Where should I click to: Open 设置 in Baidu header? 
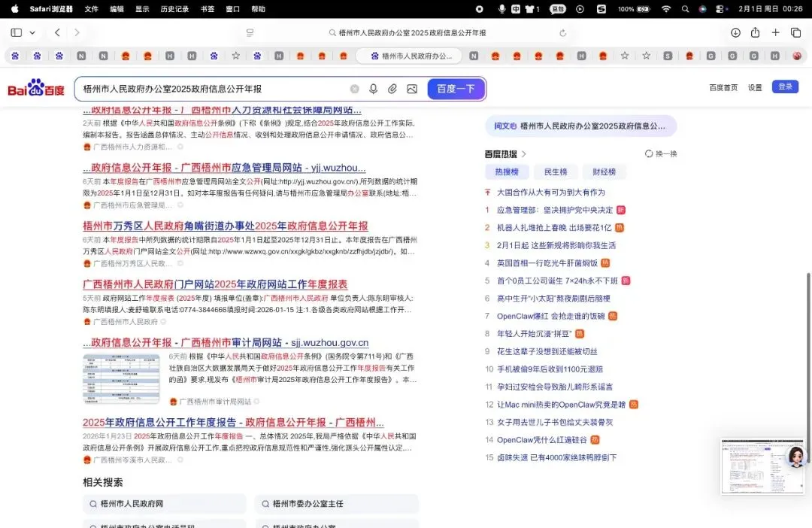coord(755,87)
